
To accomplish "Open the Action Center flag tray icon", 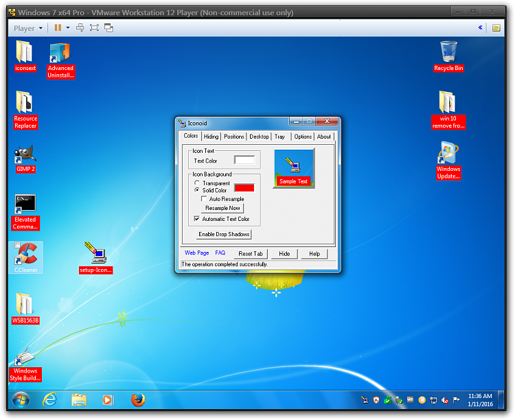I will tap(456, 399).
